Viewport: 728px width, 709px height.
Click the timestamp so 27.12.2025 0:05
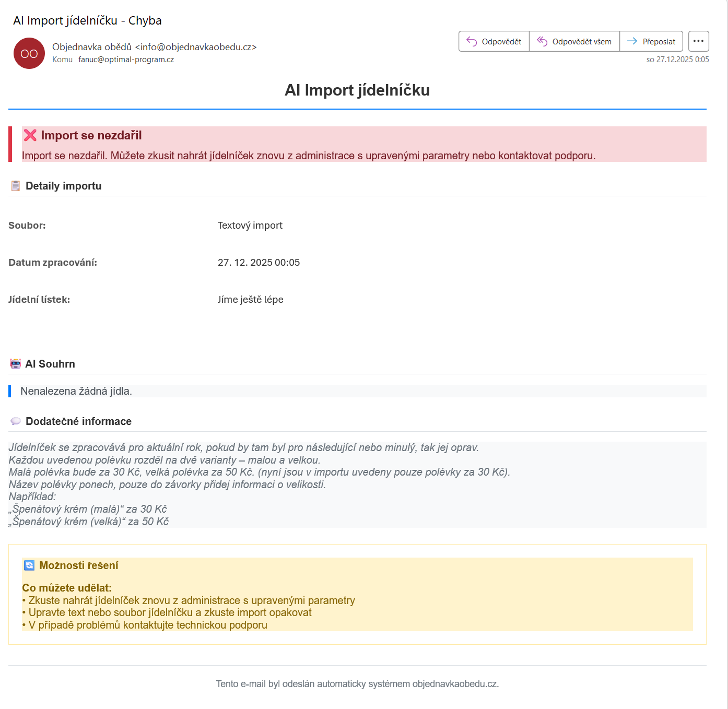pos(677,60)
